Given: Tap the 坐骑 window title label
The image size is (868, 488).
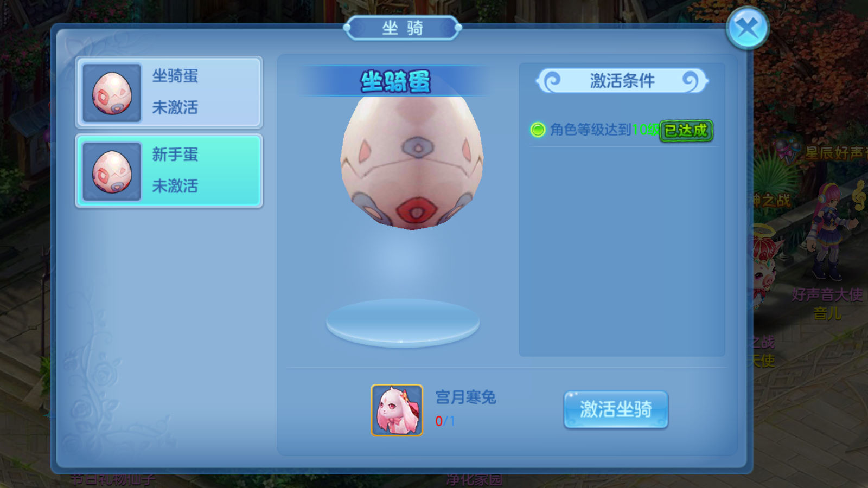Looking at the screenshot, I should coord(403,28).
